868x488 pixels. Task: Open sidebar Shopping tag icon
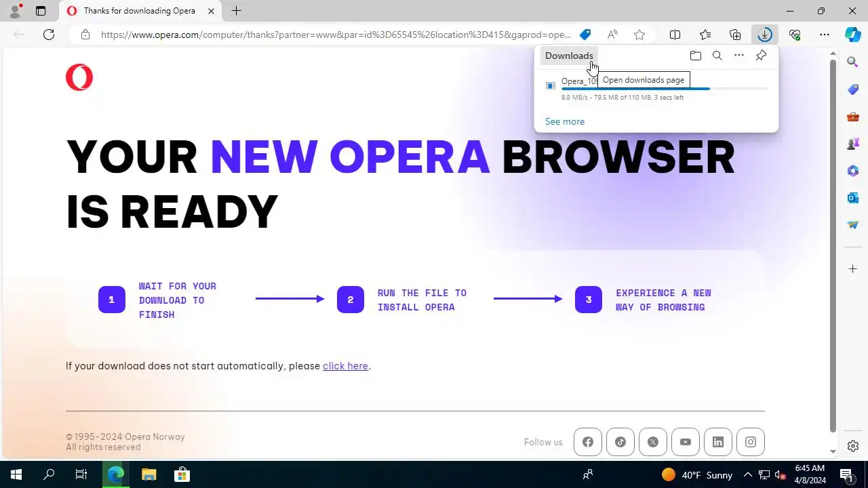tap(853, 89)
